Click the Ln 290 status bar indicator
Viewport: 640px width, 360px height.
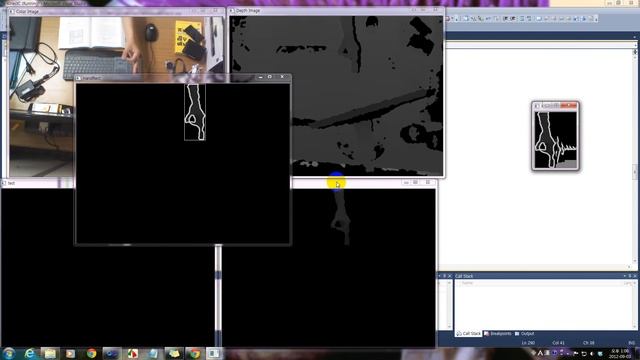[x=528, y=343]
